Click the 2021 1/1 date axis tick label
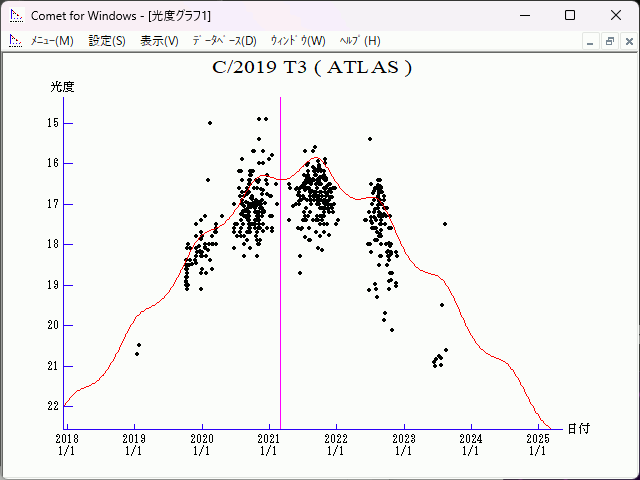The height and width of the screenshot is (480, 640). click(x=268, y=444)
